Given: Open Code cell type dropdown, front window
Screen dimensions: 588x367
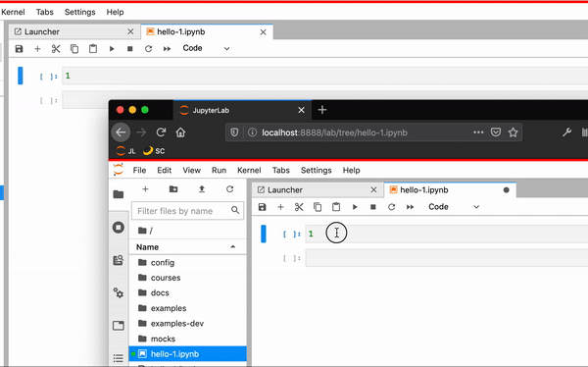Looking at the screenshot, I should pos(454,207).
